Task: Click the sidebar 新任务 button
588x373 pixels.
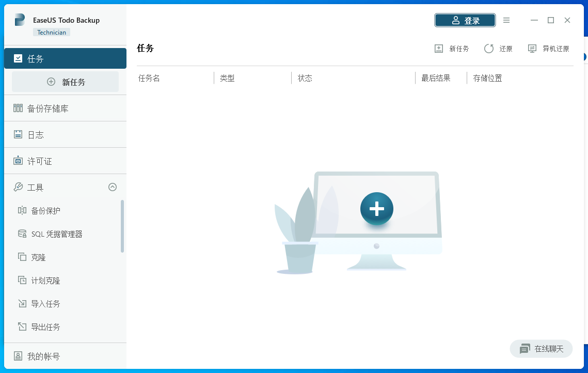Action: point(65,82)
